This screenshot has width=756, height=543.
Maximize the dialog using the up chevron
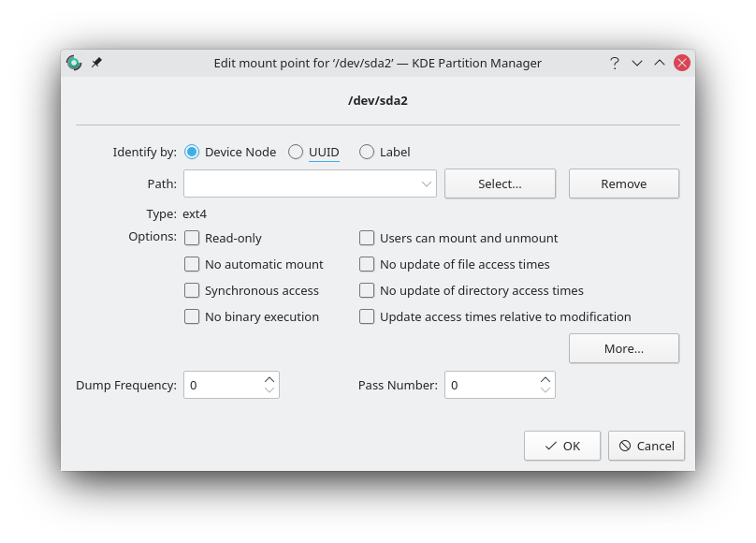pyautogui.click(x=660, y=63)
